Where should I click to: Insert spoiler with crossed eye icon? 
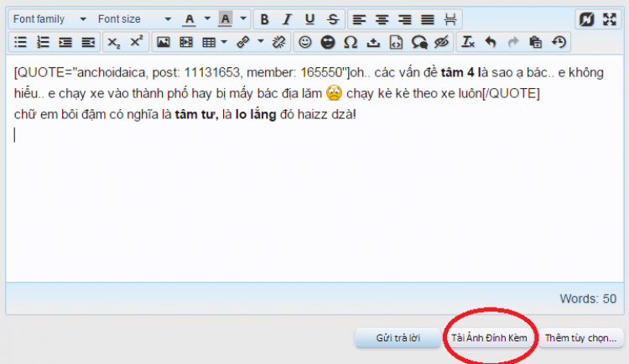tap(442, 42)
